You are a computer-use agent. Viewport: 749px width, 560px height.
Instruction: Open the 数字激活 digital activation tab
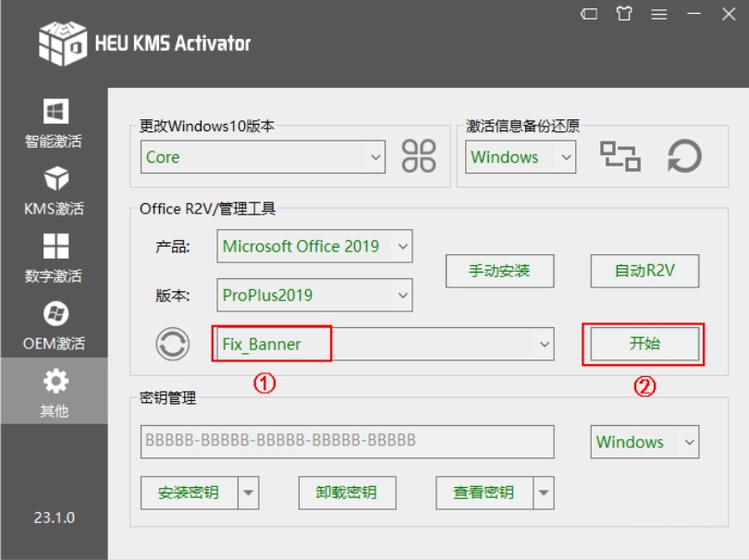click(54, 258)
